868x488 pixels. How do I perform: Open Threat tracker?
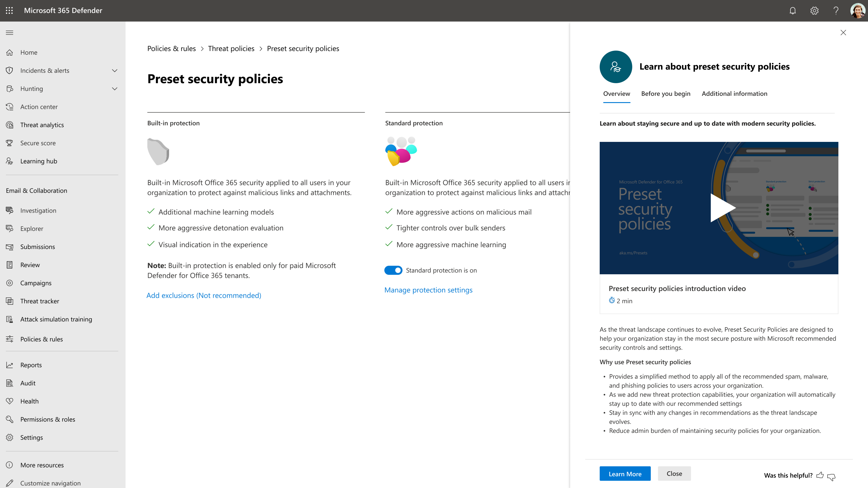(x=40, y=301)
